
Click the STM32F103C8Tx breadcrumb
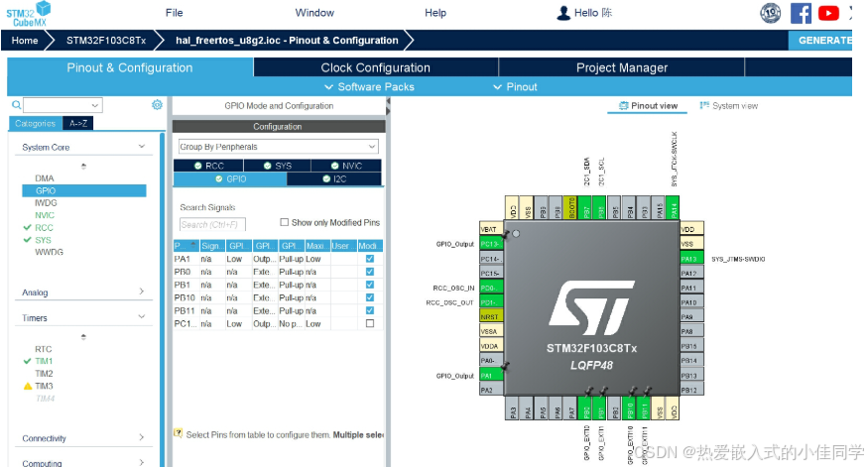(106, 41)
